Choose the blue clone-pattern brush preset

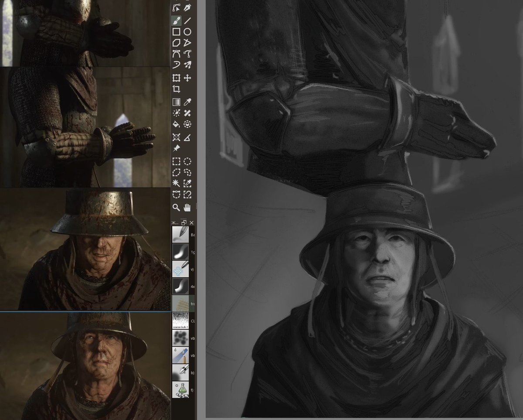coord(180,269)
